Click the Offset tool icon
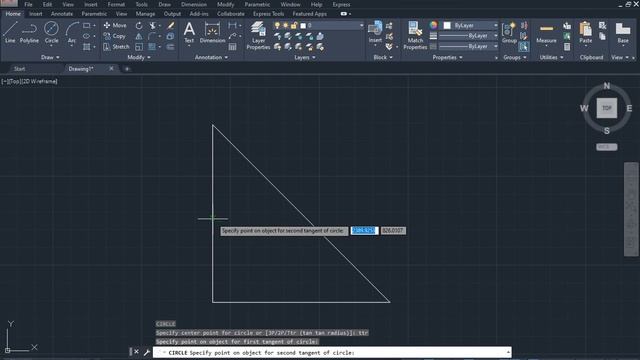Viewport: 640px width, 360px height. [171, 47]
